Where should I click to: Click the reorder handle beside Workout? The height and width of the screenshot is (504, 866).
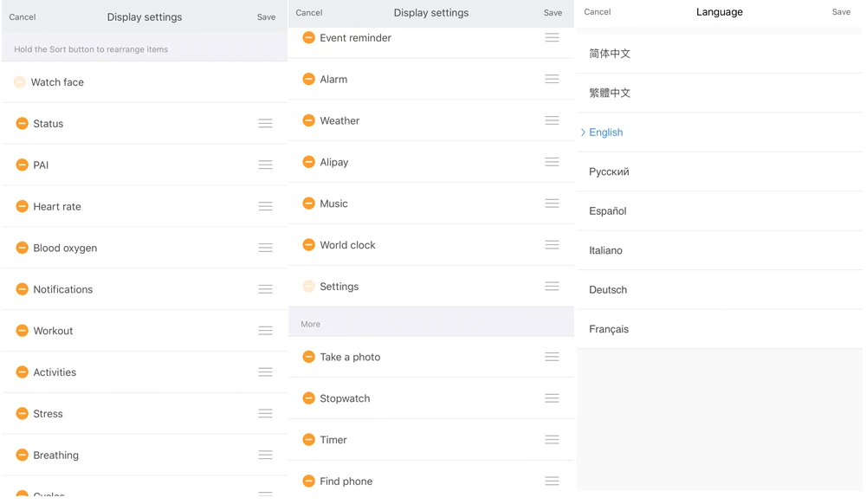point(265,331)
